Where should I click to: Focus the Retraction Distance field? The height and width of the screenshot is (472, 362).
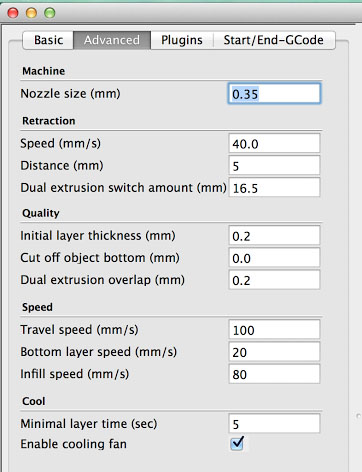click(x=274, y=166)
